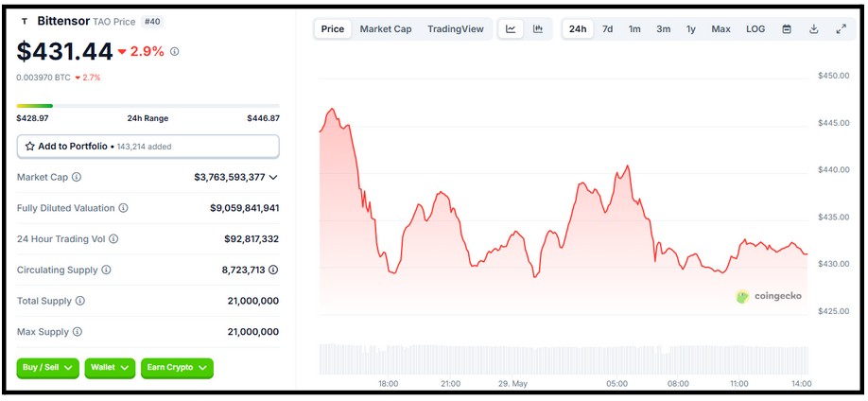Image resolution: width=868 pixels, height=401 pixels.
Task: Click the #40 rank badge
Action: (152, 22)
